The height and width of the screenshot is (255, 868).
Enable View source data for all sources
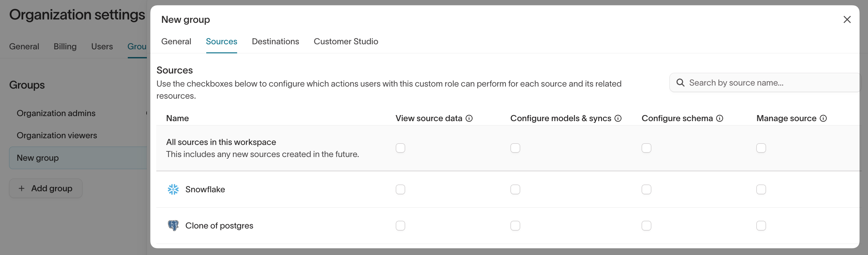(x=400, y=148)
